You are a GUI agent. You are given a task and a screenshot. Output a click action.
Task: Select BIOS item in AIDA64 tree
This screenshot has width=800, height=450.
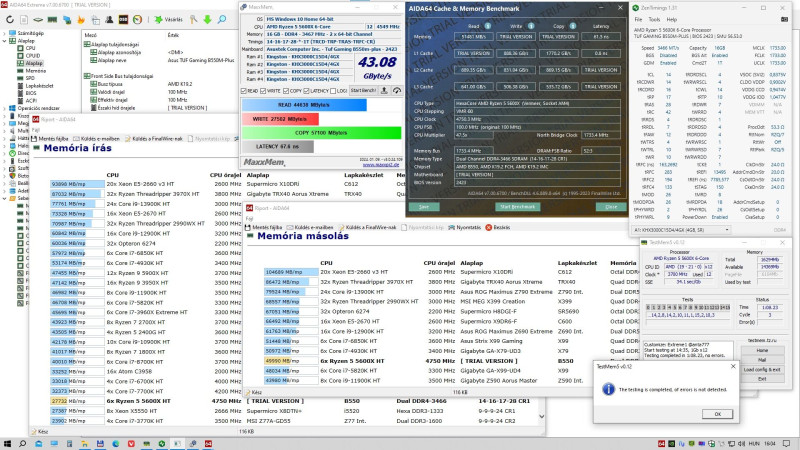pos(31,93)
